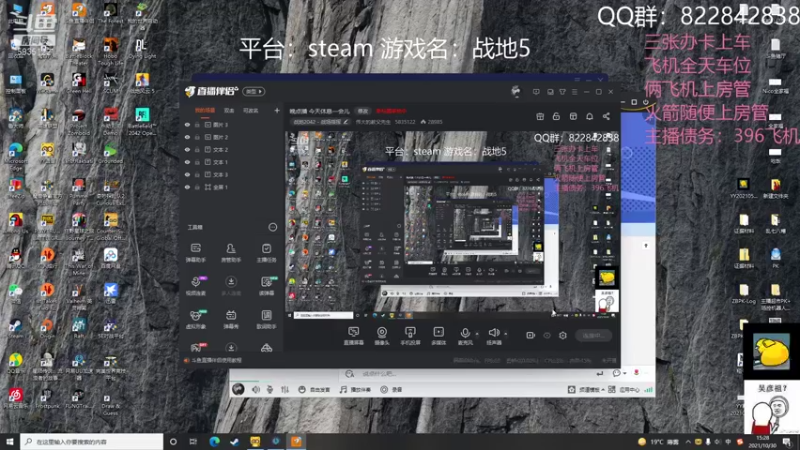The height and width of the screenshot is (450, 800).
Task: Hide the 图片 3 source layer
Action: coord(187,124)
